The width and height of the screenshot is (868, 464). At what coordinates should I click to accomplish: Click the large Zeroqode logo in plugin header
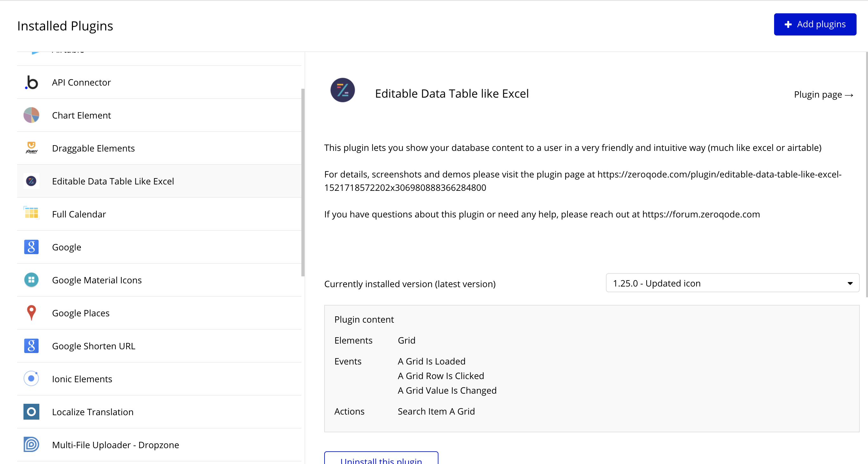(x=343, y=90)
